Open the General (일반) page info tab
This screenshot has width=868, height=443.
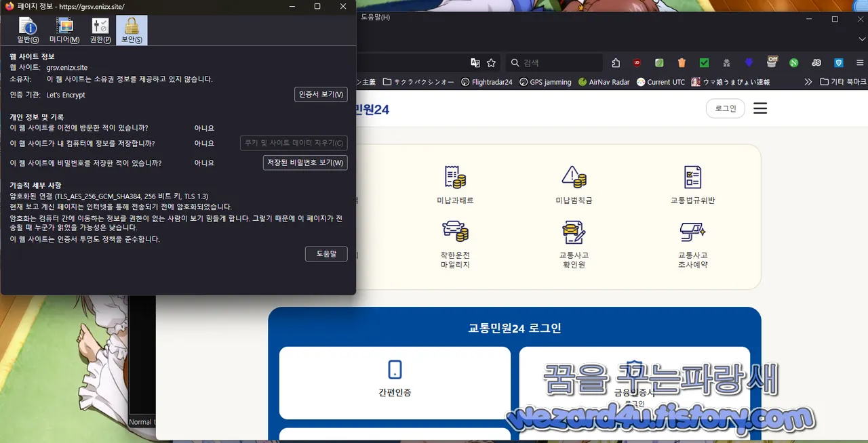(28, 30)
